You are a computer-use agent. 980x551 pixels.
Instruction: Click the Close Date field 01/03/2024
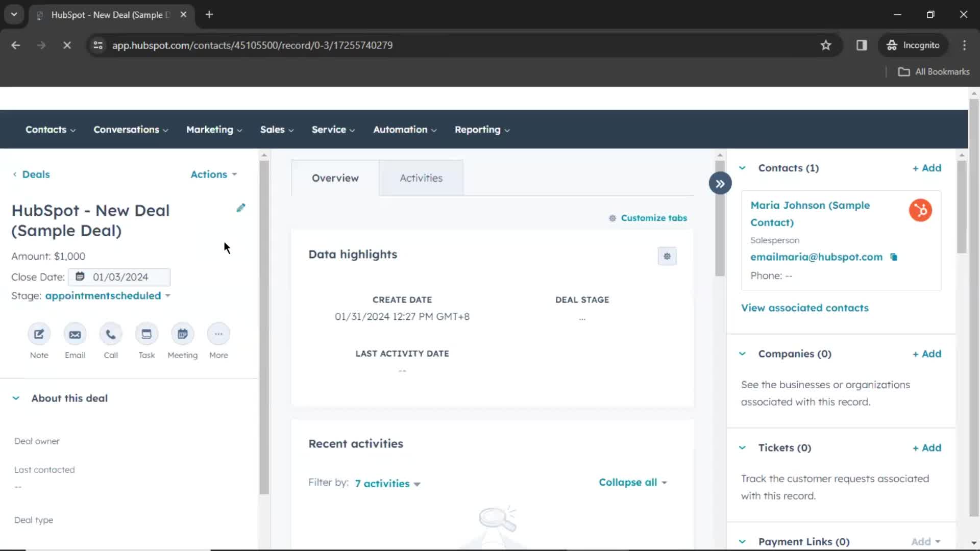click(x=119, y=277)
